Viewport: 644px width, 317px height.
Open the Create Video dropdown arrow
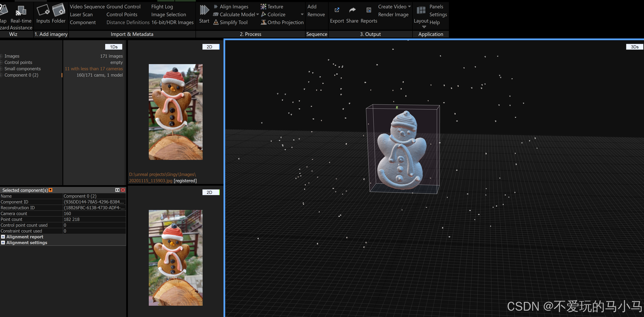tap(409, 6)
